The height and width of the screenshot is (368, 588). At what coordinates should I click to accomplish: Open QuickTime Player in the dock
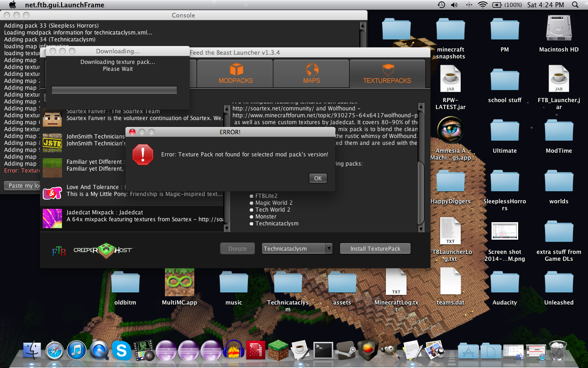99,351
